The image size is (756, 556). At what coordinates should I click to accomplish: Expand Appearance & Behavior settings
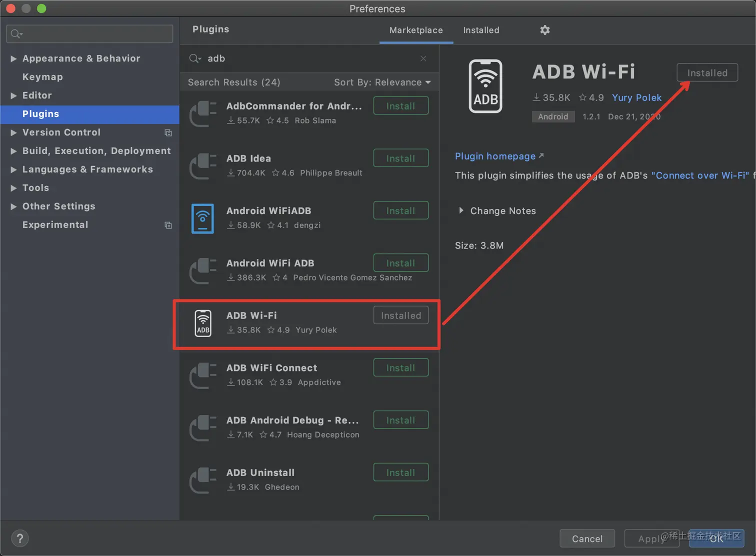coord(14,58)
